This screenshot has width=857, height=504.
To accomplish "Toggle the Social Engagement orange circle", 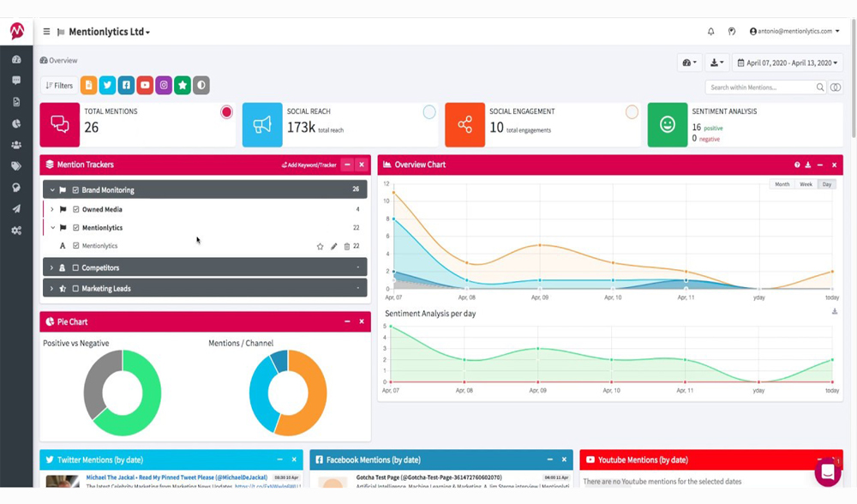I will tap(632, 112).
